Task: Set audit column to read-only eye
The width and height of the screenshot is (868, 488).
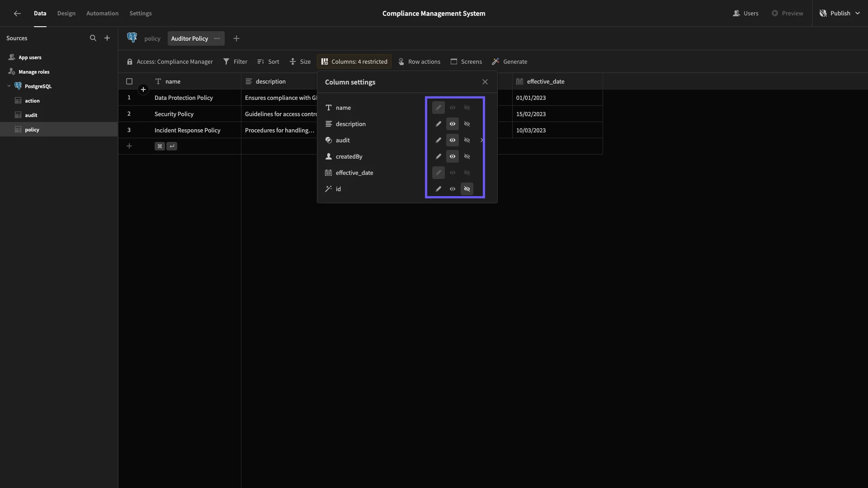Action: [453, 141]
